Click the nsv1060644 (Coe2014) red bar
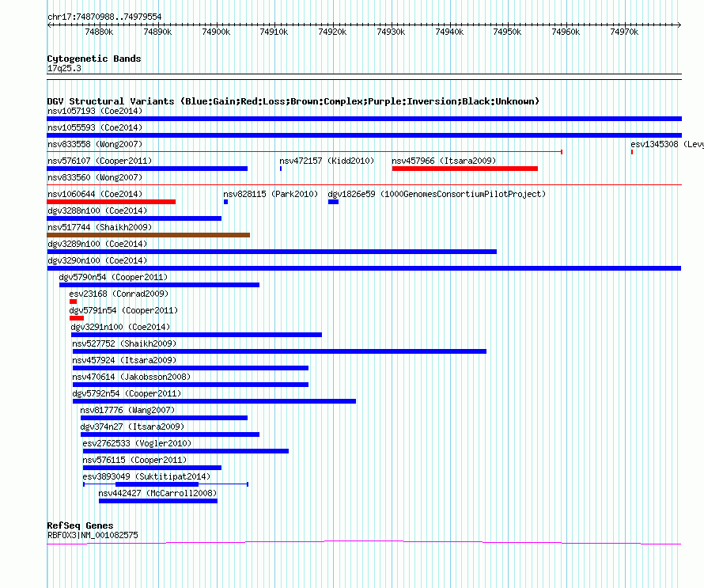704x588 pixels. tap(112, 202)
